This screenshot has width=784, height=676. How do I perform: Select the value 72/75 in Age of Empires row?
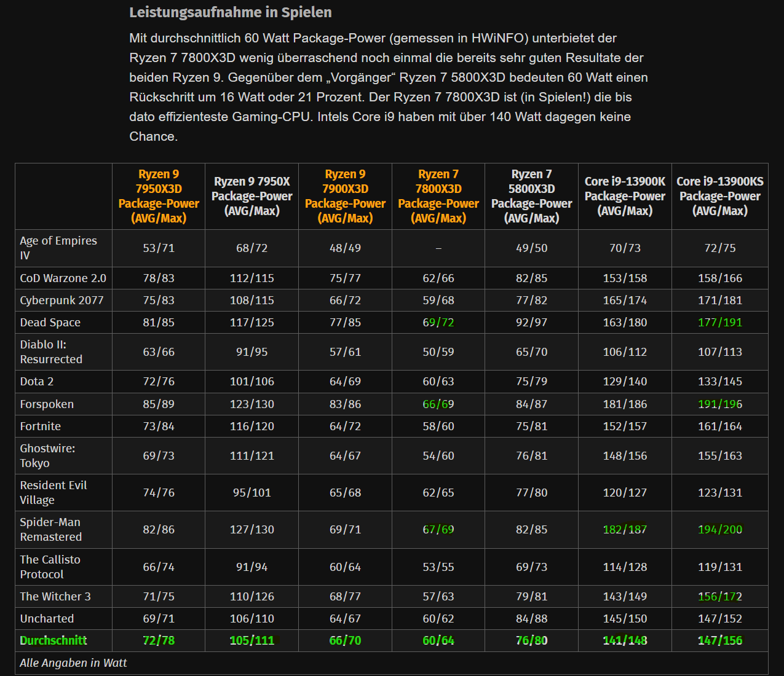pos(720,248)
